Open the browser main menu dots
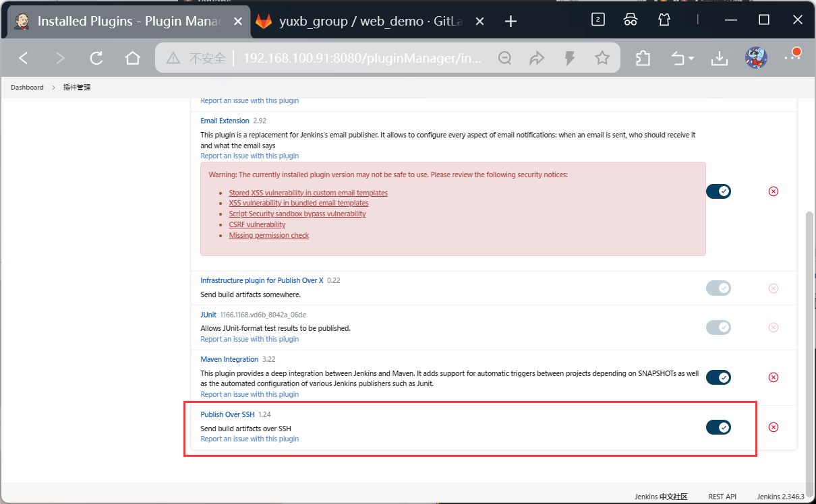The width and height of the screenshot is (816, 504). tap(791, 57)
